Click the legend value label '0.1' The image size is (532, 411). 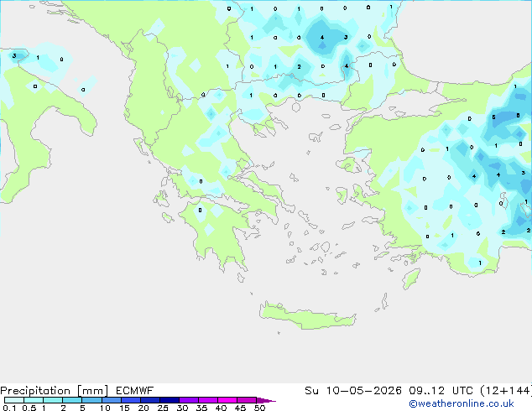coord(9,408)
